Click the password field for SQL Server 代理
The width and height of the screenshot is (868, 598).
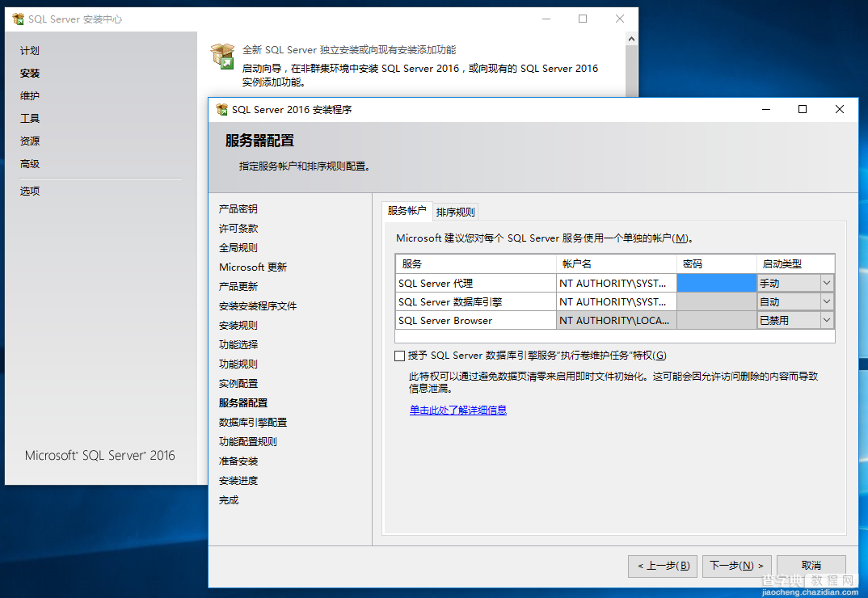click(716, 283)
